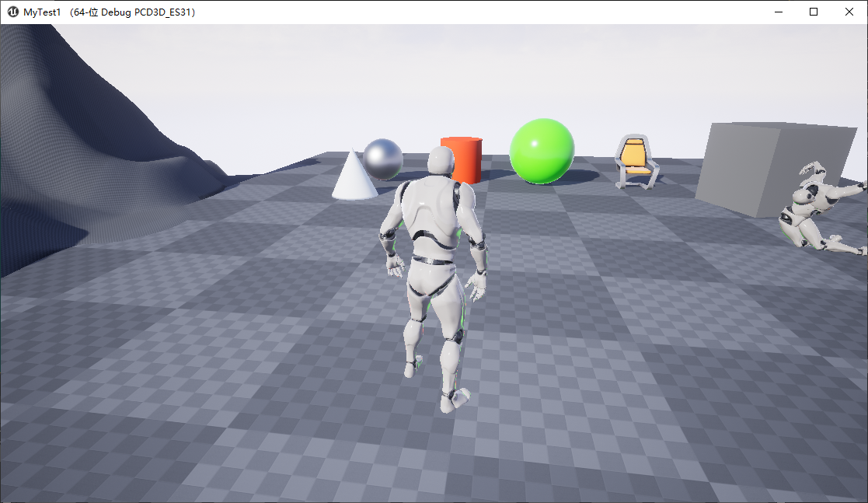The height and width of the screenshot is (503, 868).
Task: Maximize the MyTest1 window
Action: point(813,12)
